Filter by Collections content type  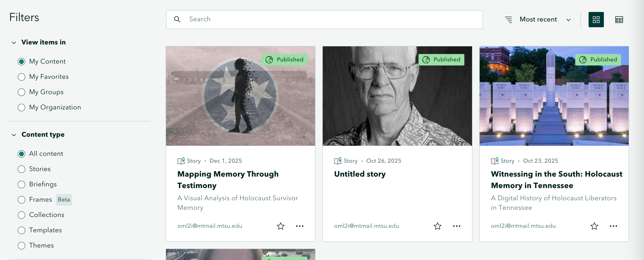[x=21, y=215]
